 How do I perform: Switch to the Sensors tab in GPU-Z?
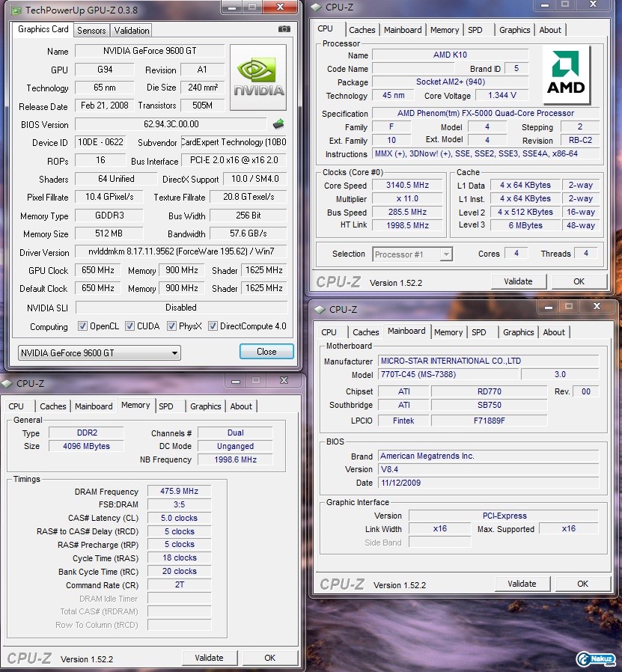(91, 31)
